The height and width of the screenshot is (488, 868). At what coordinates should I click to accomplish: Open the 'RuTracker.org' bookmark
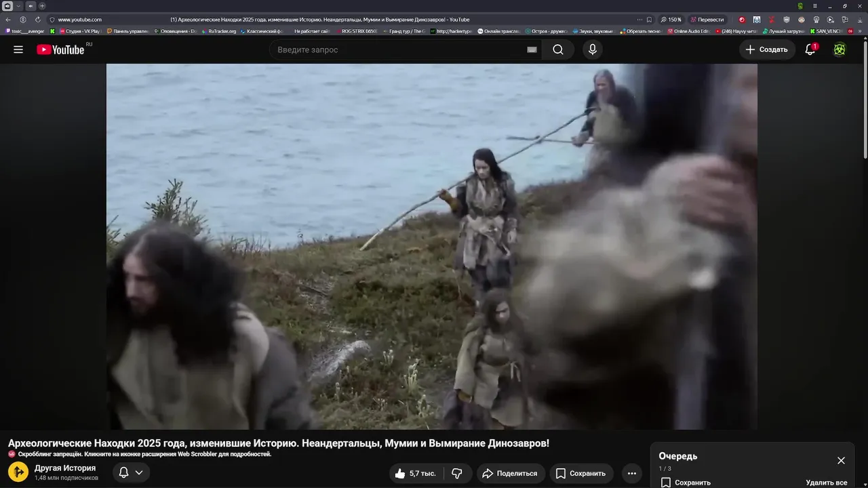tap(219, 31)
